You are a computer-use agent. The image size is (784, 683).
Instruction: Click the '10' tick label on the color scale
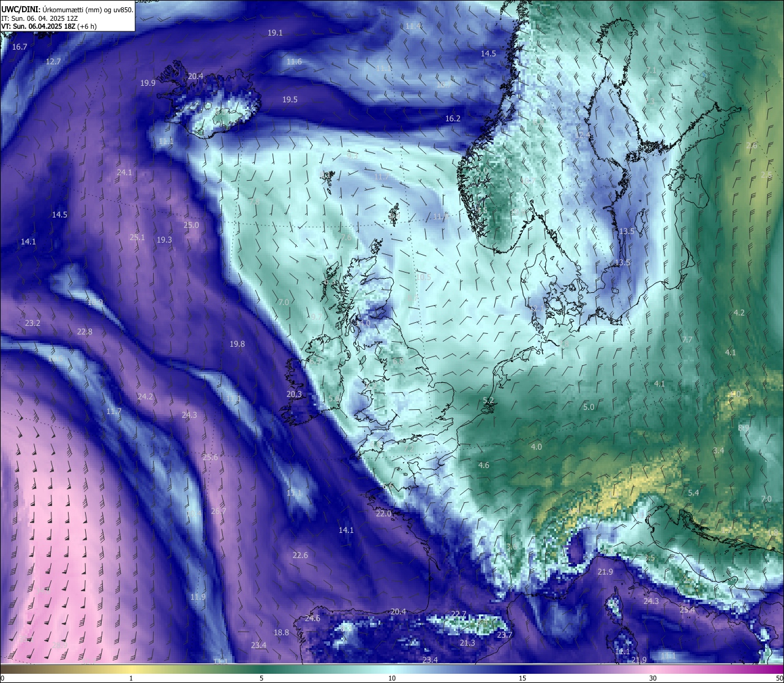pyautogui.click(x=392, y=678)
